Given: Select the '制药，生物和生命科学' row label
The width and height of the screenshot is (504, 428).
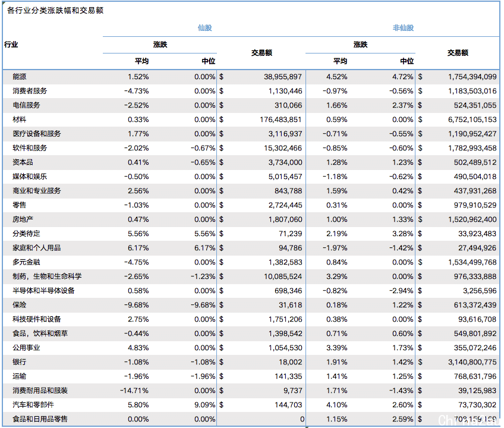Looking at the screenshot, I should (x=48, y=276).
